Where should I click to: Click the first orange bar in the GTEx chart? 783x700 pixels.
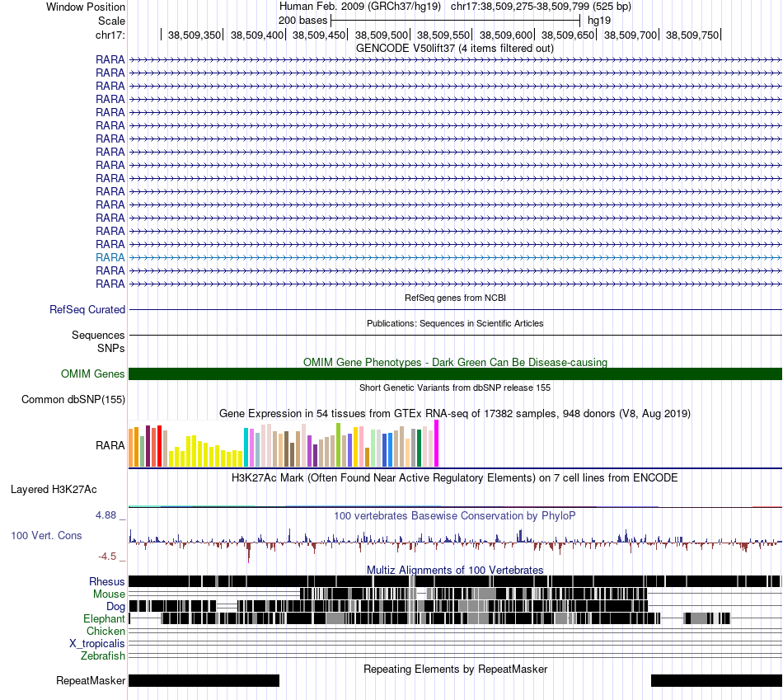click(131, 447)
